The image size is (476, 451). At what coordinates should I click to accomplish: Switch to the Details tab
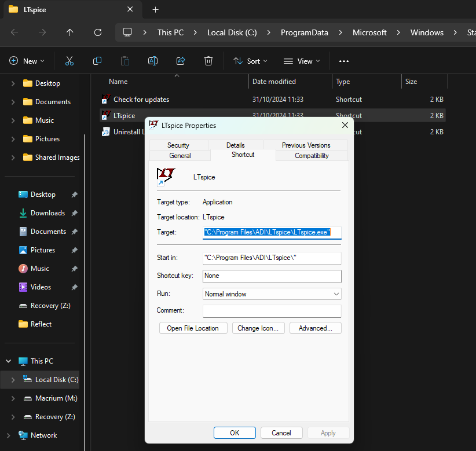point(236,145)
